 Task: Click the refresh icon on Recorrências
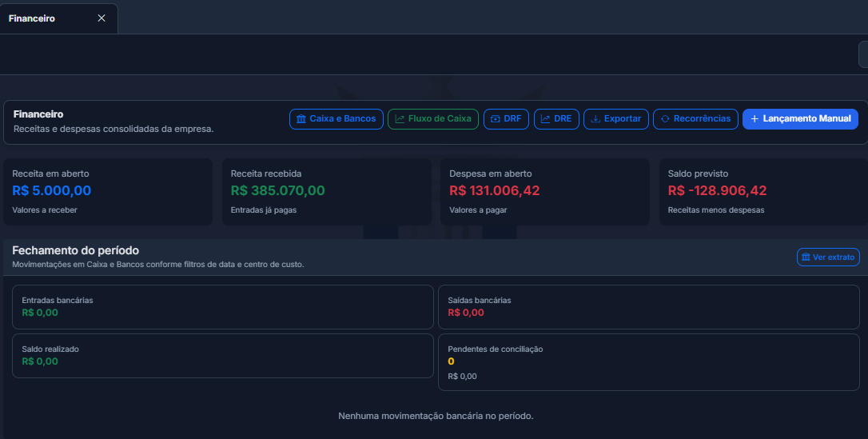tap(665, 119)
